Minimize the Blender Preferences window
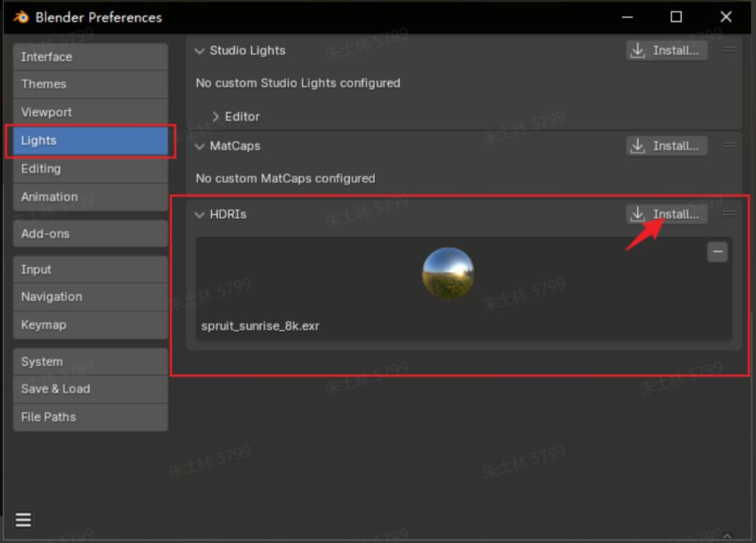 click(x=627, y=17)
